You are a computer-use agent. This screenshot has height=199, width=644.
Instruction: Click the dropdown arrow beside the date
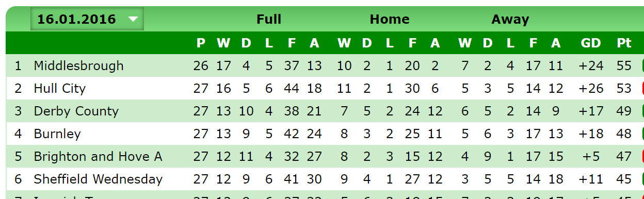coord(133,20)
